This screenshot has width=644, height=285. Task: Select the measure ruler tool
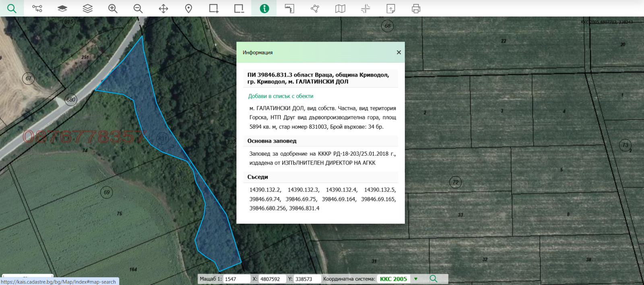(289, 8)
